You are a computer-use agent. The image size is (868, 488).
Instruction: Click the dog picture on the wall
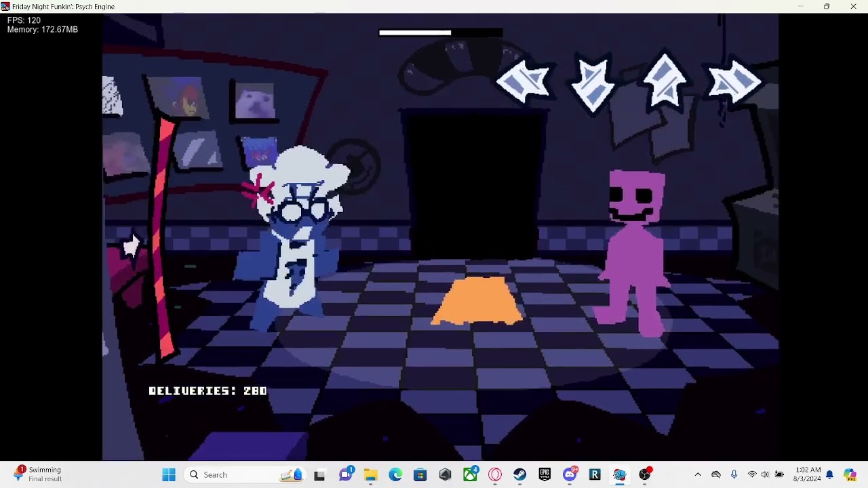coord(254,102)
